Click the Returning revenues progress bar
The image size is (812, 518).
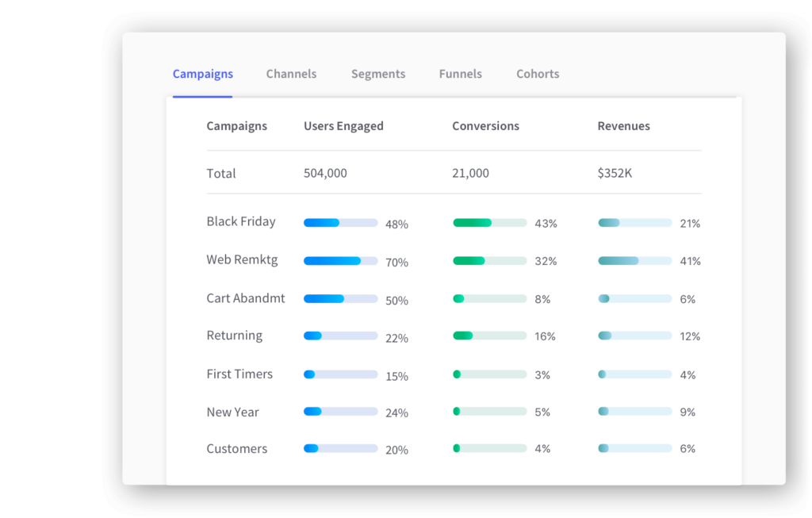(x=634, y=336)
